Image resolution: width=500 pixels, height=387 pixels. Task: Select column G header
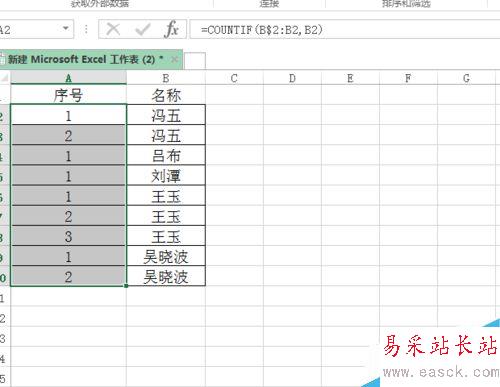tap(466, 78)
